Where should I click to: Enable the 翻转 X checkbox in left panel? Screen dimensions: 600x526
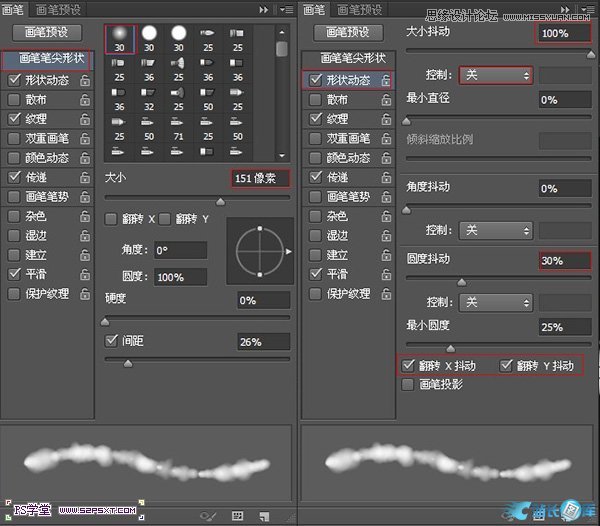[112, 219]
